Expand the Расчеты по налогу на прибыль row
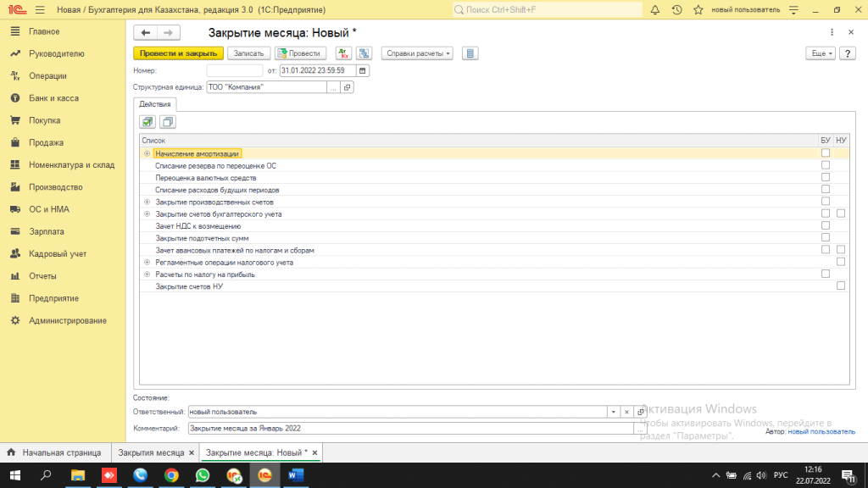 [147, 274]
